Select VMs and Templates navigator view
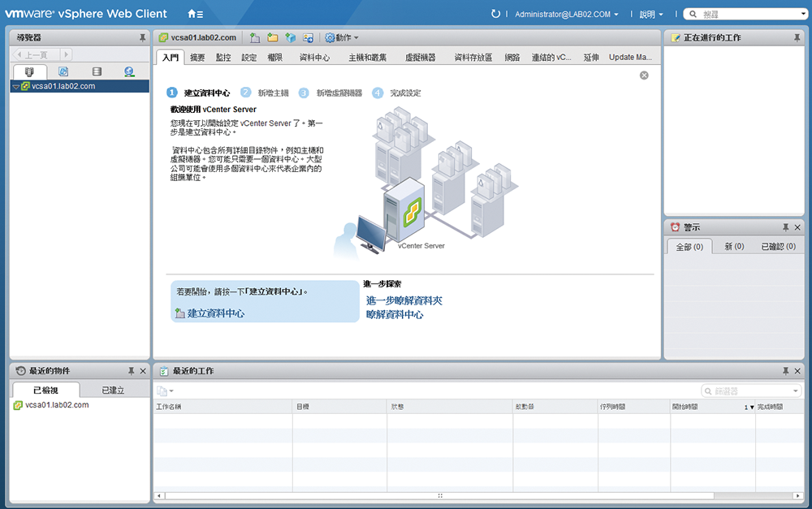812x509 pixels. tap(63, 71)
